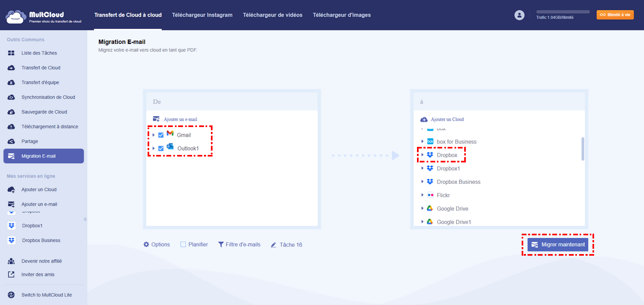Click the Ajouter un Cloud sidebar icon
644x305 pixels.
click(11, 190)
